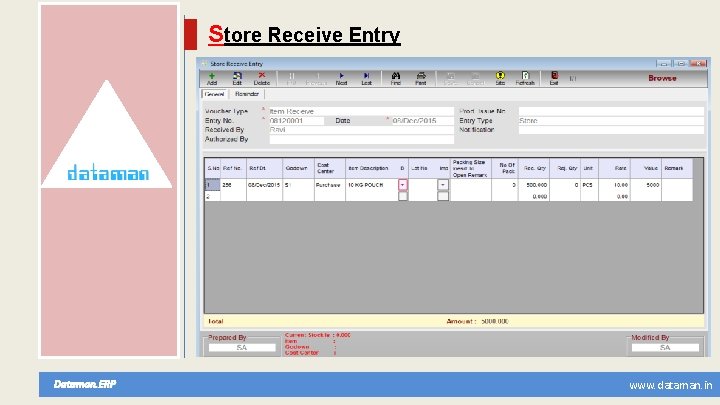Click the Rej. Qty column header

tap(565, 168)
